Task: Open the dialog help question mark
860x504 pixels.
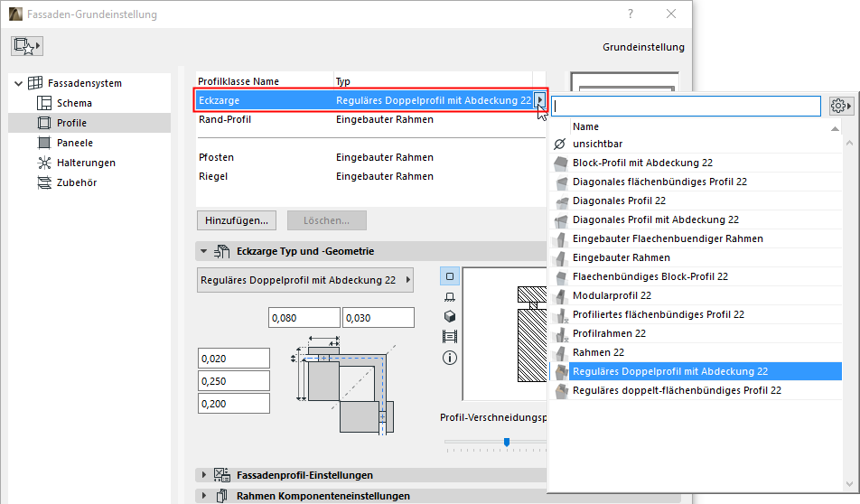Action: point(631,14)
